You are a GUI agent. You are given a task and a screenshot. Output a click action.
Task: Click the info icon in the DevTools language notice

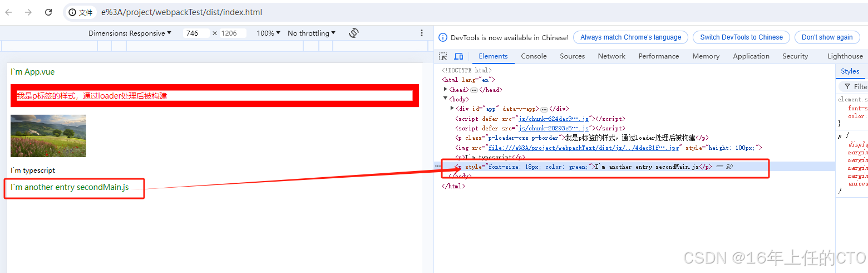tap(443, 37)
